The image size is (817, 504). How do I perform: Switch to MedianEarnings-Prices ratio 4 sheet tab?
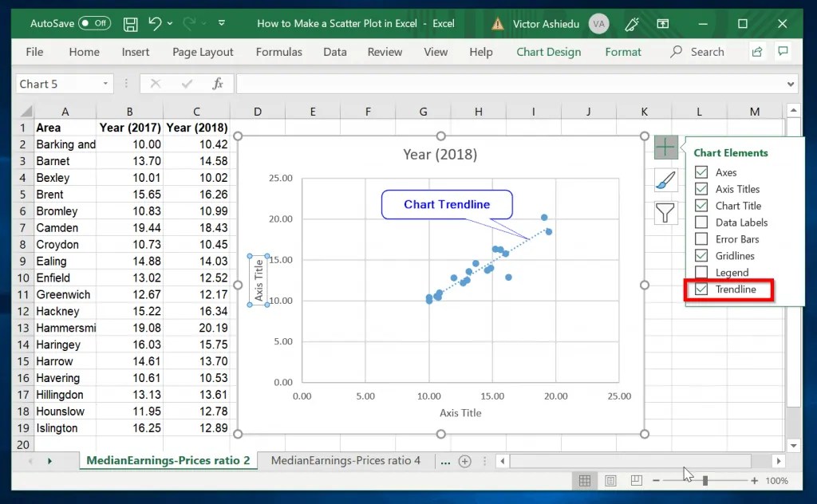(x=345, y=461)
